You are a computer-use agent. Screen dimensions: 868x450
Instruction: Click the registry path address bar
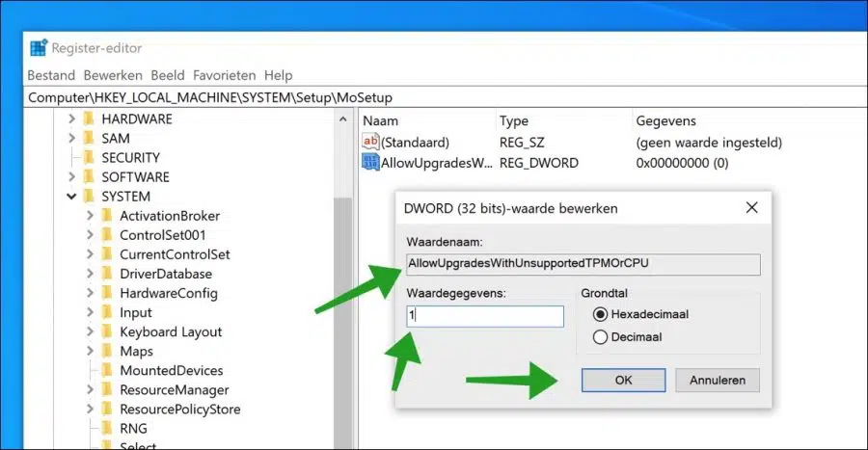point(447,97)
